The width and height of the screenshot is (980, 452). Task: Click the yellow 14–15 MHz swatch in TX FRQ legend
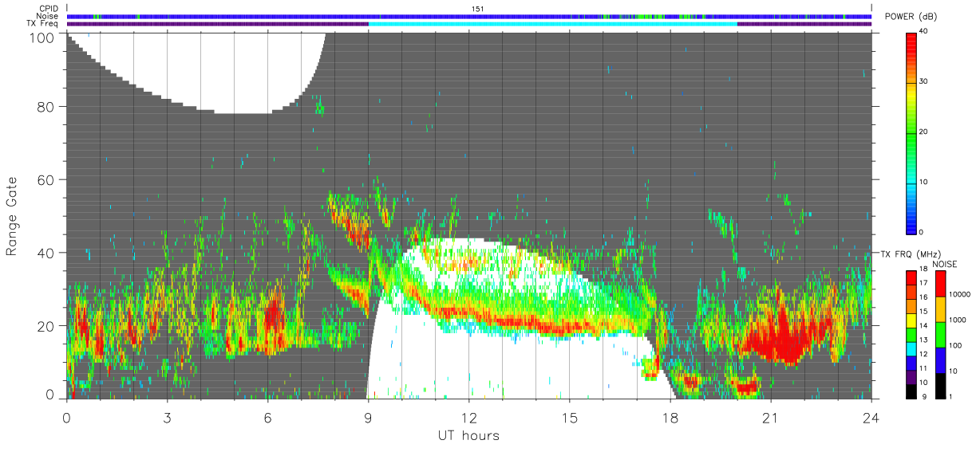click(x=912, y=320)
